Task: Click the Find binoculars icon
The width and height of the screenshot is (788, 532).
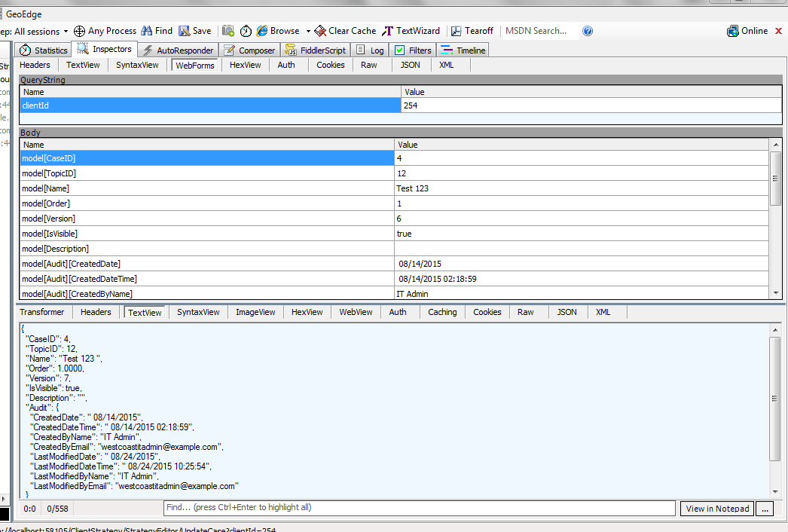Action: coord(146,31)
